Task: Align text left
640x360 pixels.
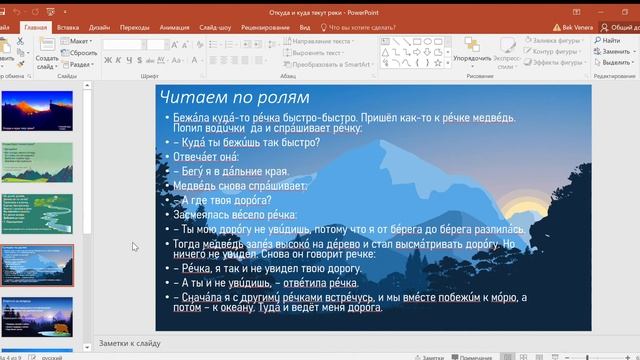Action: click(x=213, y=60)
